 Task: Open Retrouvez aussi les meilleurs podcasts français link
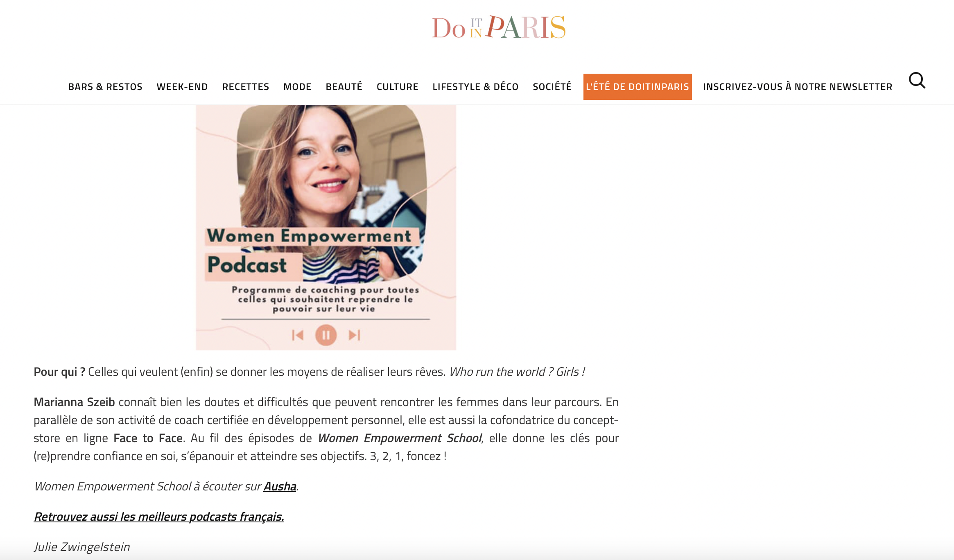click(159, 517)
